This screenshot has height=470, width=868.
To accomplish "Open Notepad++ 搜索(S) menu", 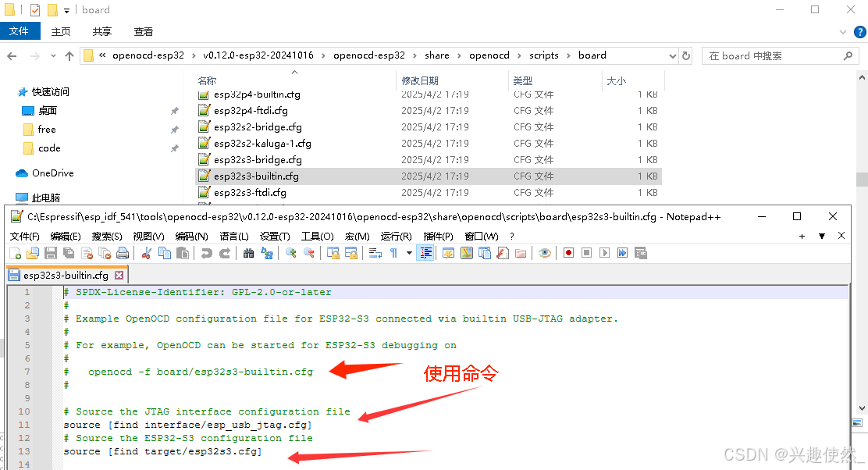I will pos(107,237).
